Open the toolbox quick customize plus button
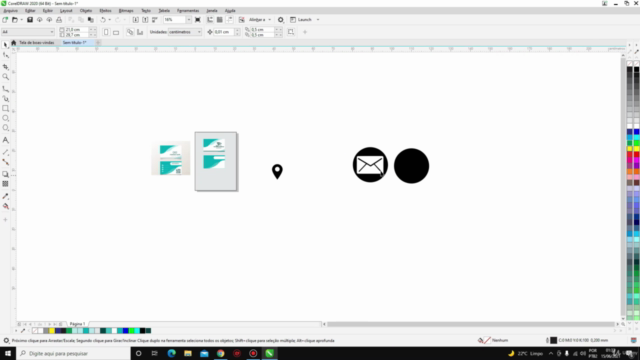Image resolution: width=640 pixels, height=360 pixels. point(5,220)
